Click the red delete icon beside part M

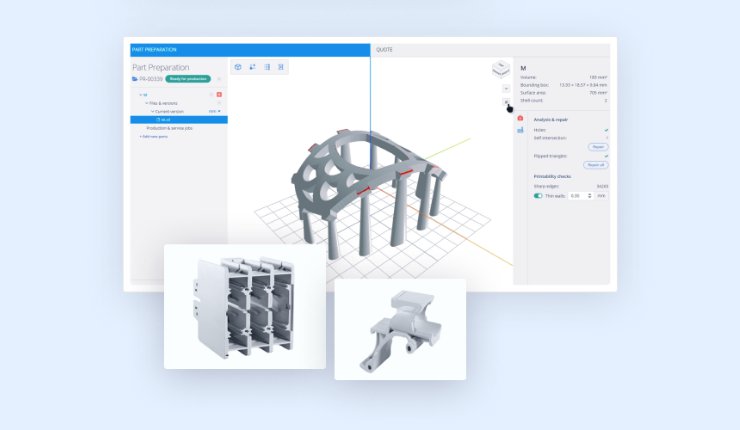219,94
